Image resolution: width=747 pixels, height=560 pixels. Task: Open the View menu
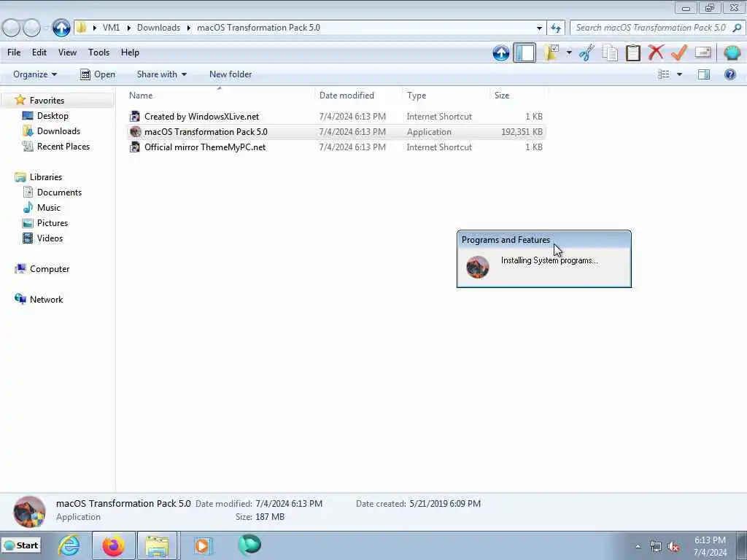point(67,52)
